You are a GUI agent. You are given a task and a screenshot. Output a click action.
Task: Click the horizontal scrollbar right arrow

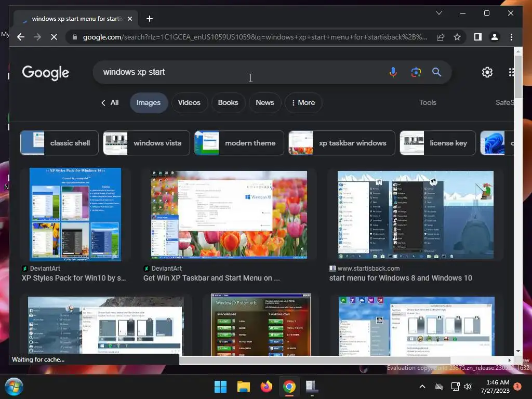pos(509,360)
